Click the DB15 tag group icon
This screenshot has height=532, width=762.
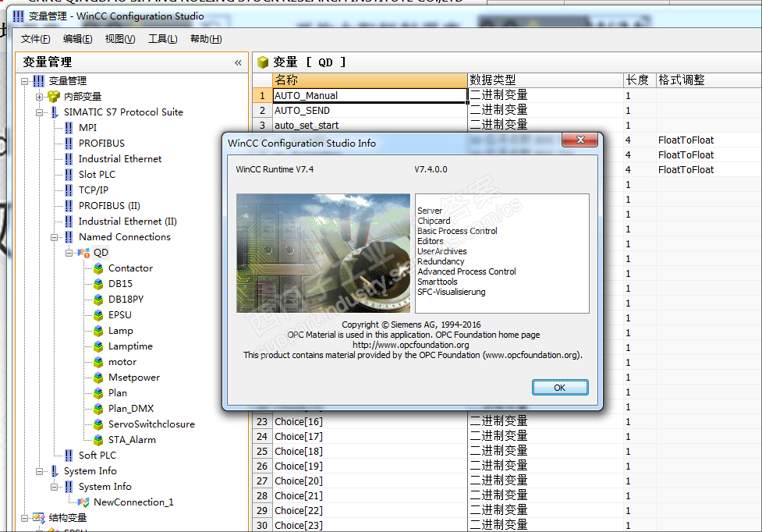tap(98, 284)
